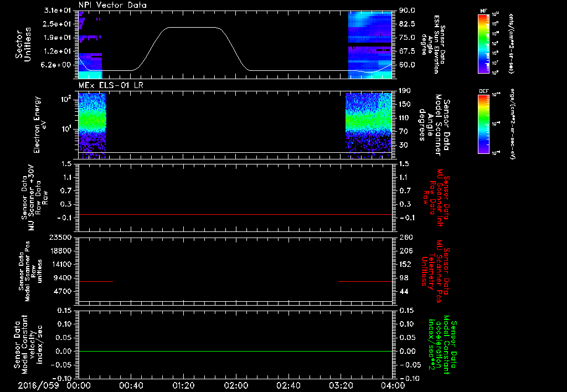Click the 'MU Scanner +30V Raw Data' axis label
Screen dimensions: 567x392
click(x=35, y=198)
